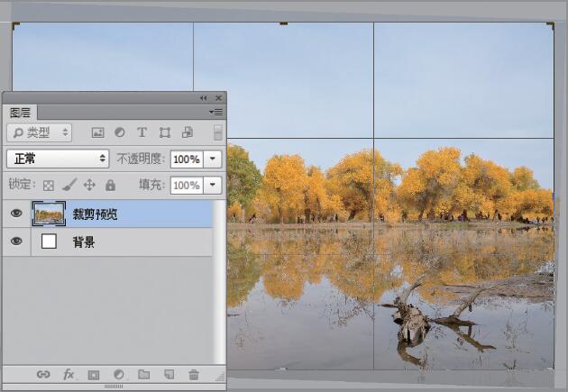
Task: Filter layers by adjustment layer type
Action: [119, 132]
